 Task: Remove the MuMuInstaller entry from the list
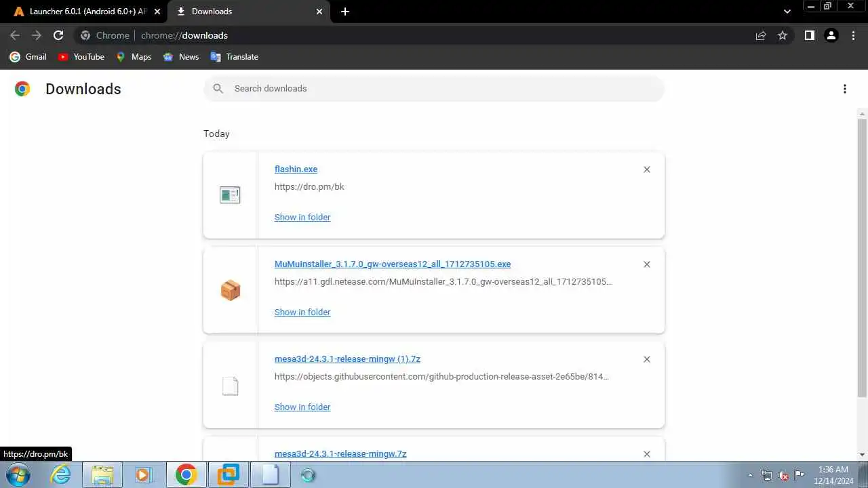pyautogui.click(x=647, y=264)
